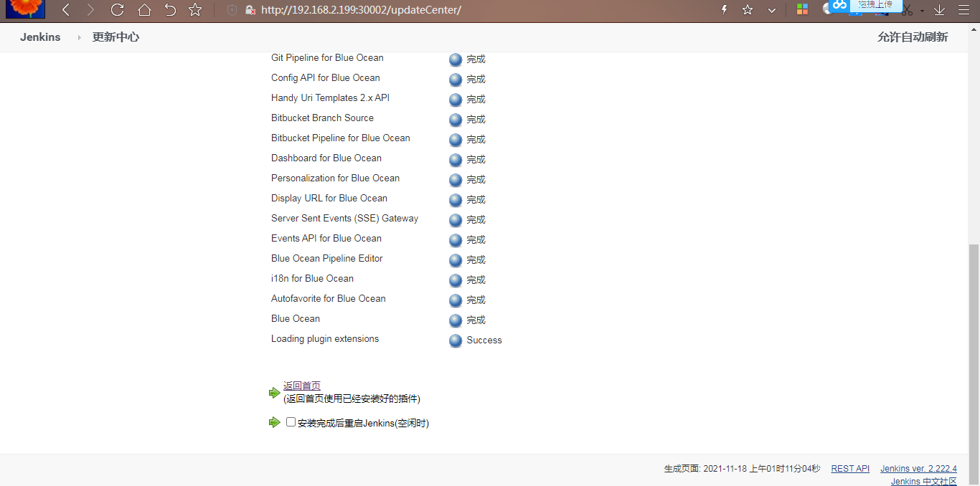The height and width of the screenshot is (486, 980).
Task: Click the favorites star left of address bar
Action: pos(195,10)
